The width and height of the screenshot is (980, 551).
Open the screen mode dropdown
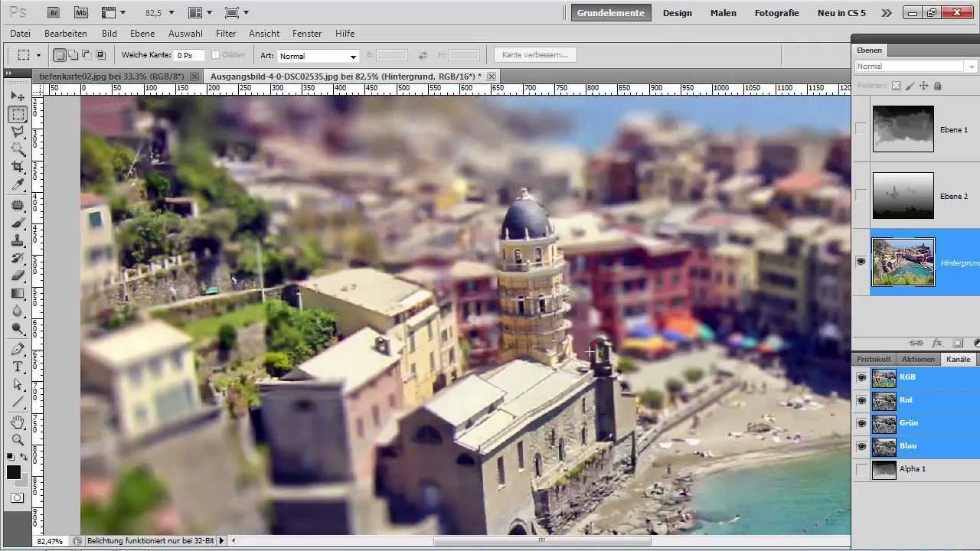[237, 13]
